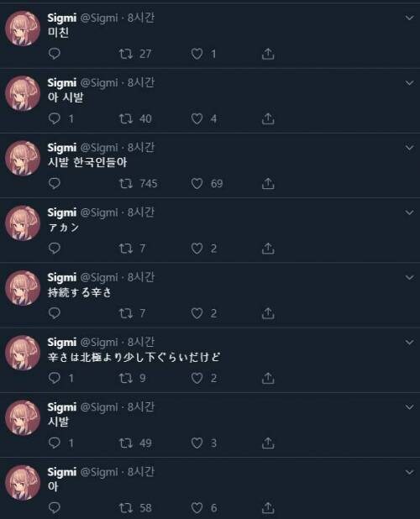Reply icon on the bottom '아' tweet
The height and width of the screenshot is (519, 420).
pyautogui.click(x=55, y=507)
